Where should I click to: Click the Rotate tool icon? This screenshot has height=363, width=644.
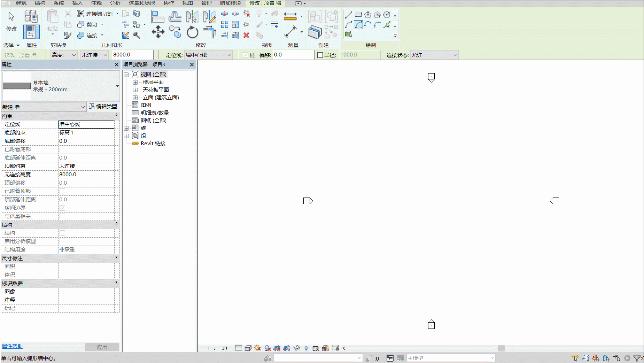pos(192,32)
